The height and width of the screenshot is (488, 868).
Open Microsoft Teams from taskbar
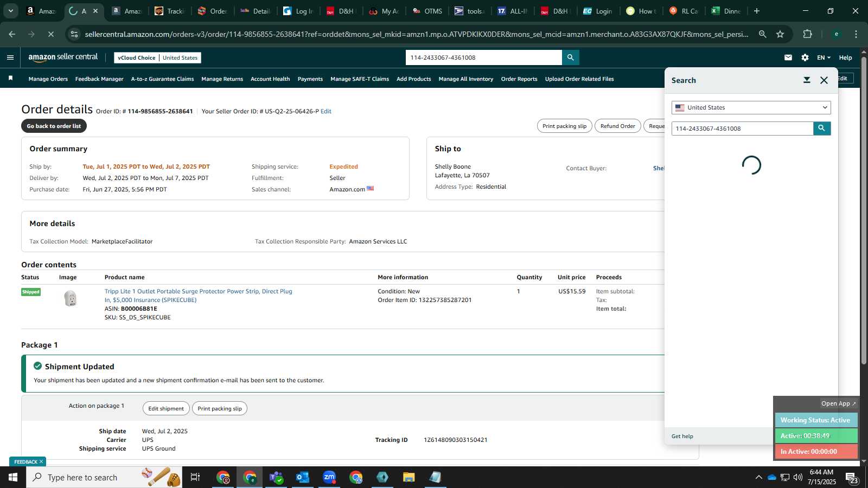pyautogui.click(x=277, y=477)
